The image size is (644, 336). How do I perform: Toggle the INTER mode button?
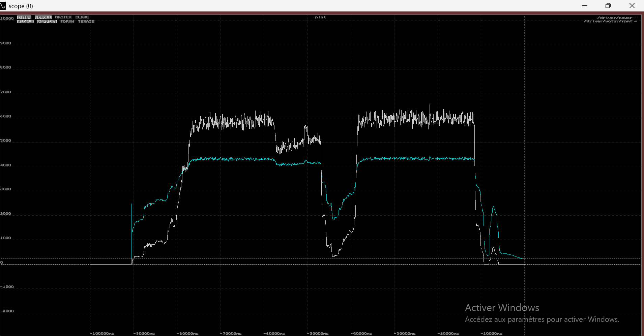tap(24, 17)
